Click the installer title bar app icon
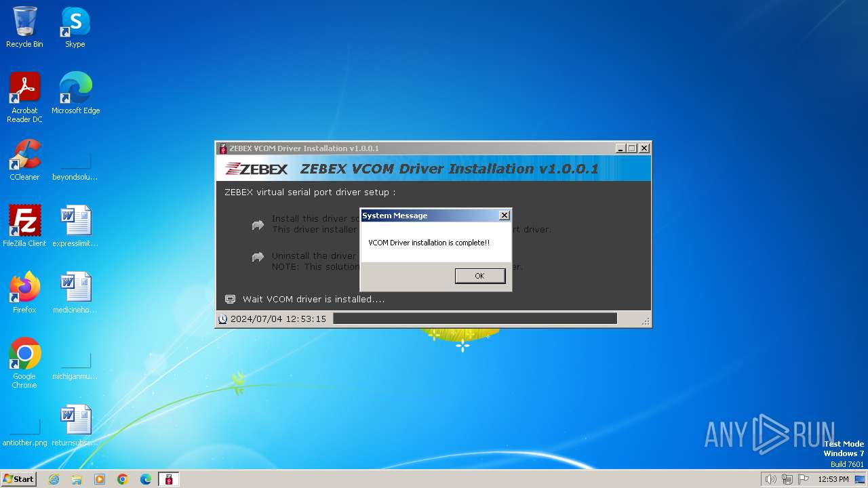This screenshot has width=868, height=488. point(223,148)
